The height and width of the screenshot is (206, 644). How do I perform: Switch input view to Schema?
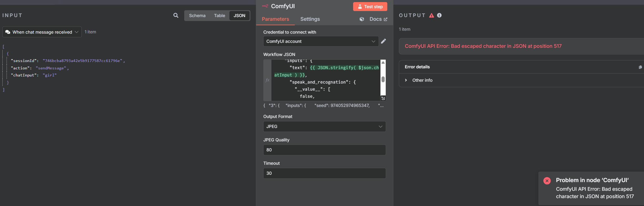(197, 16)
